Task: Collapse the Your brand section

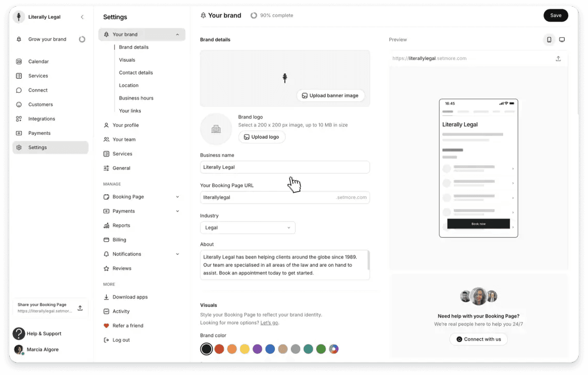Action: [178, 35]
